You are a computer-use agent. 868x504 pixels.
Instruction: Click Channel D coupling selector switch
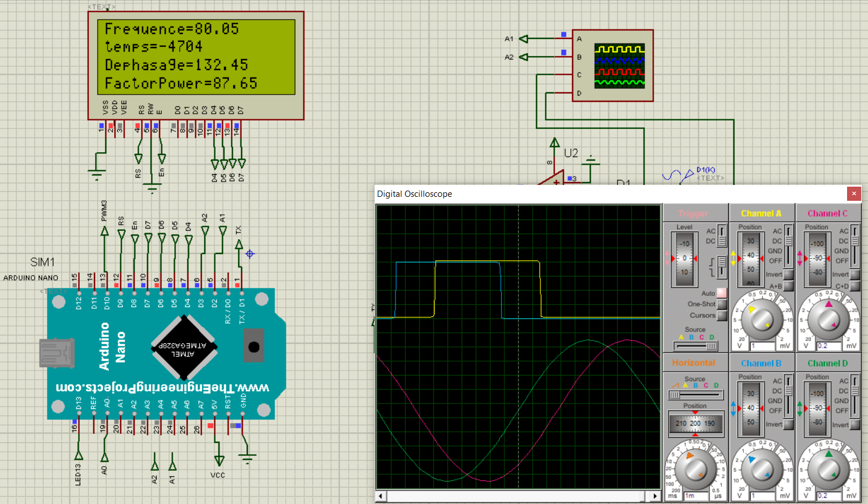tap(855, 396)
